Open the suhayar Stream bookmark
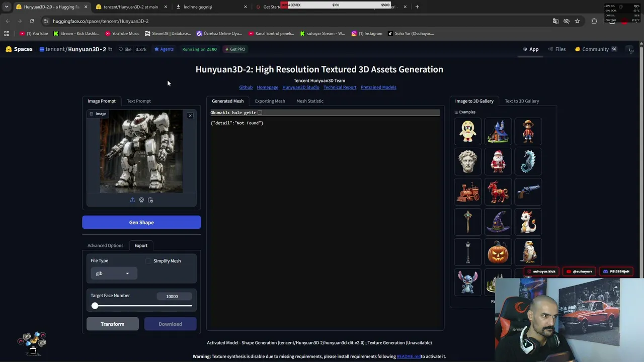The image size is (644, 362). point(323,34)
